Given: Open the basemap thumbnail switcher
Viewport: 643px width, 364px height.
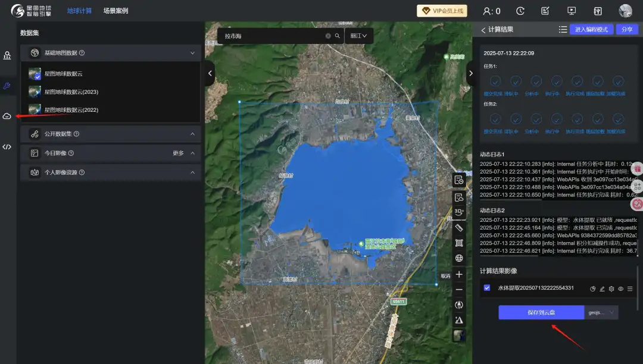Looking at the screenshot, I should [459, 335].
